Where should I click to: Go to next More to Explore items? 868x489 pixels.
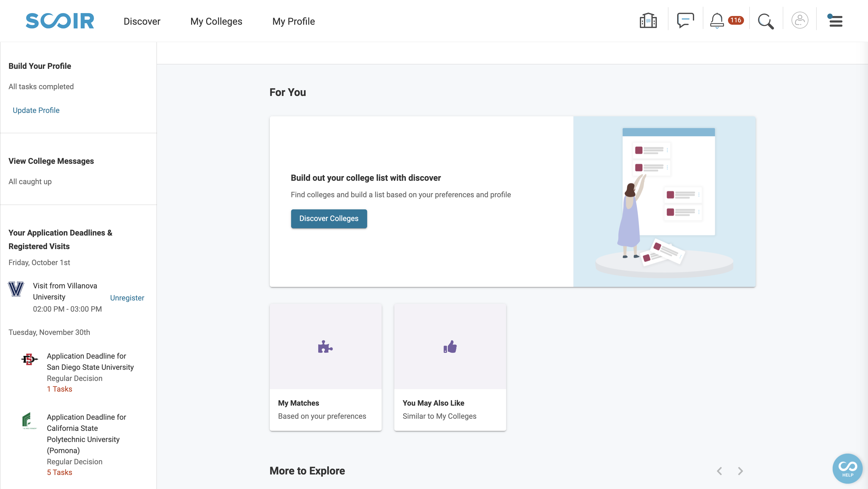[x=740, y=471]
